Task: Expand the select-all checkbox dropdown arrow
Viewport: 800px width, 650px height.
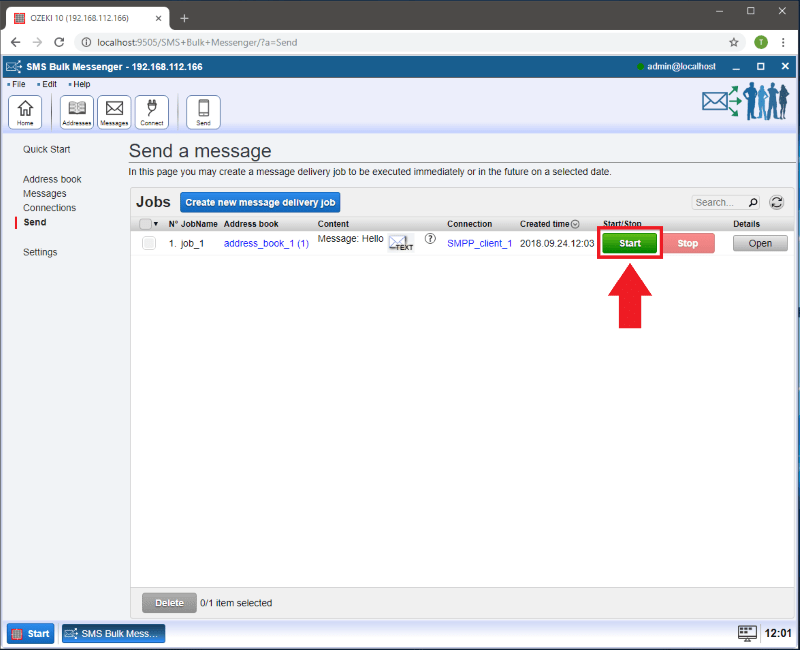Action: click(156, 224)
